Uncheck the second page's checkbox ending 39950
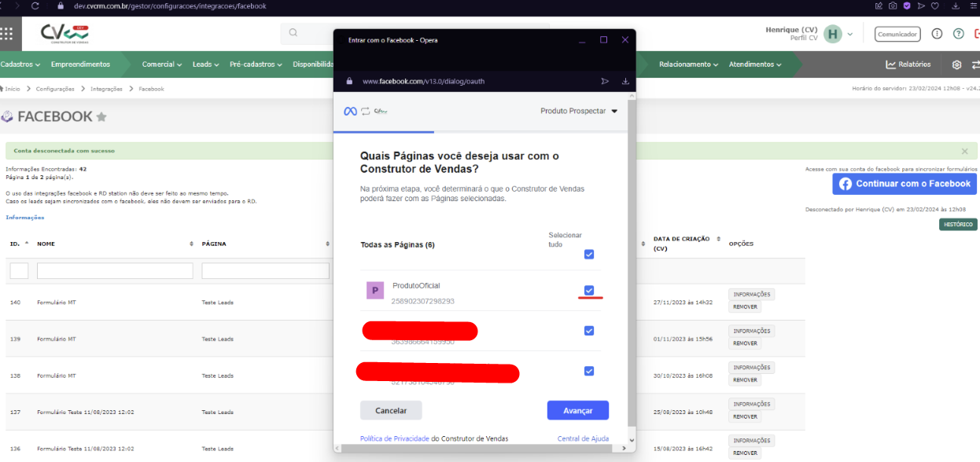This screenshot has height=462, width=980. point(589,331)
